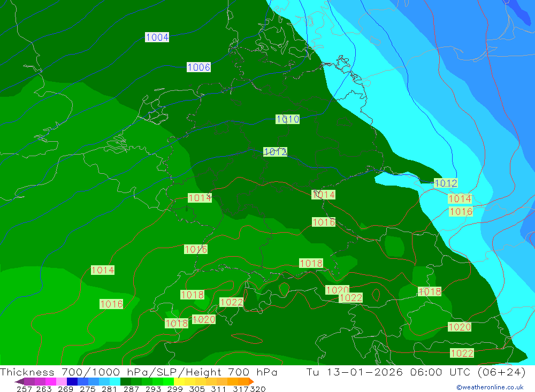The width and height of the screenshot is (535, 392).
Task: Click the legend value 287
Action: click(131, 389)
